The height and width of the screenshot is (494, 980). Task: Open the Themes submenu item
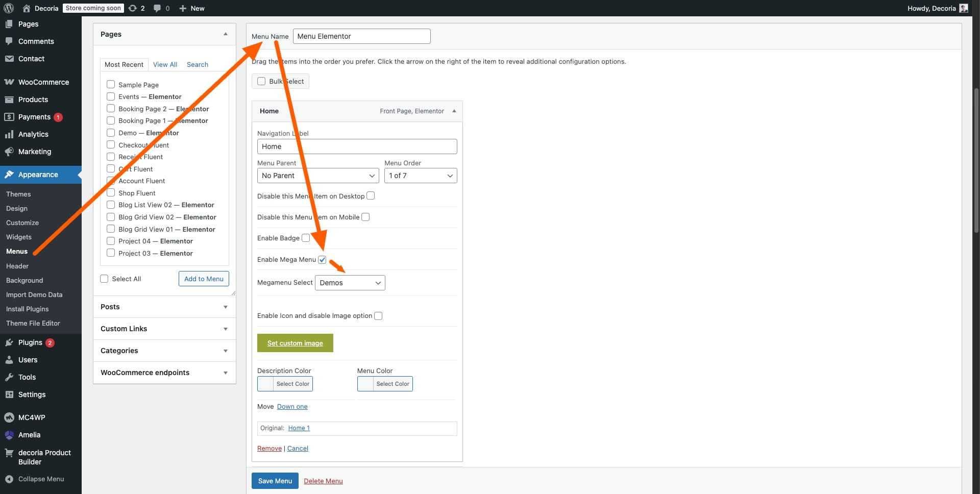tap(18, 194)
